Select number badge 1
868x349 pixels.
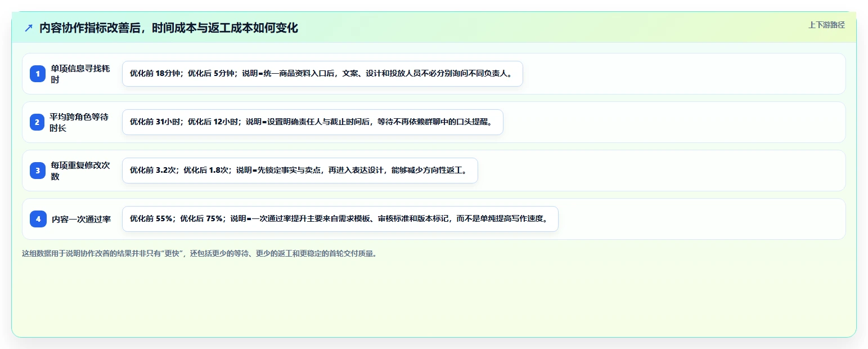click(38, 74)
